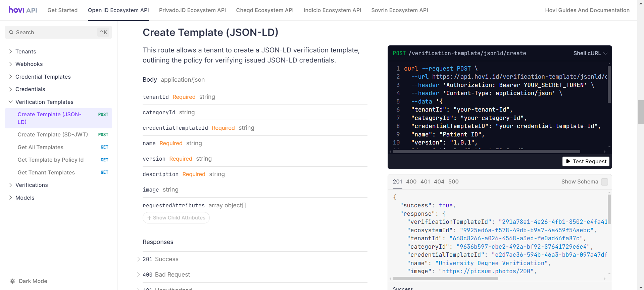644x290 pixels.
Task: Click the search magnifier icon
Action: (11, 32)
